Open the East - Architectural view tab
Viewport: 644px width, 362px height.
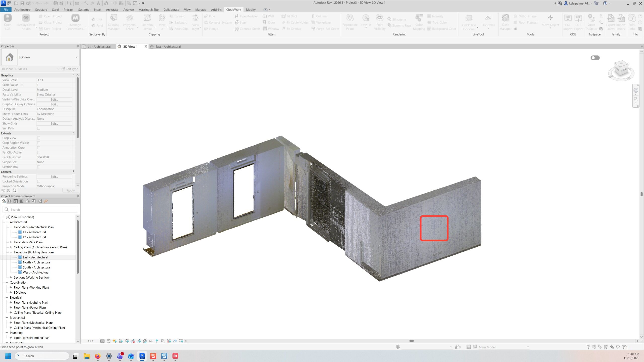click(x=168, y=47)
